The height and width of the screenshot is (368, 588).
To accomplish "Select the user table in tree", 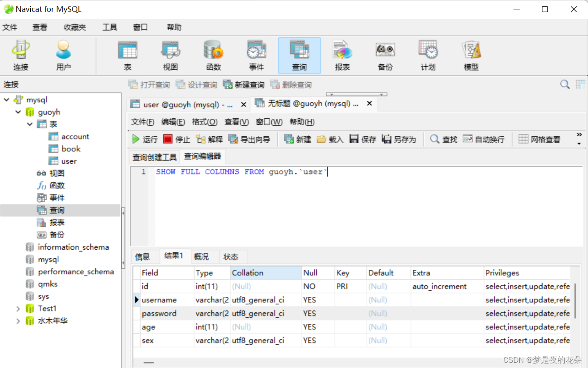I will point(63,161).
